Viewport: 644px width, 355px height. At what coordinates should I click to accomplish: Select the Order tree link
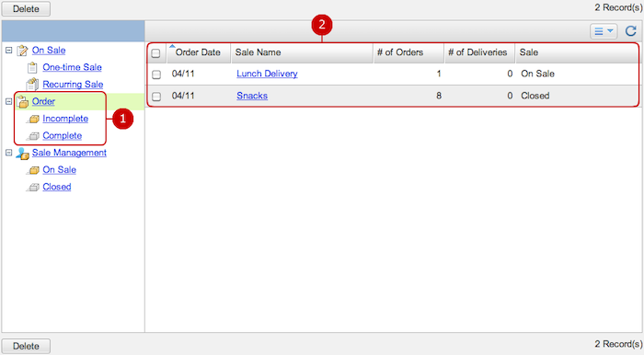(43, 101)
